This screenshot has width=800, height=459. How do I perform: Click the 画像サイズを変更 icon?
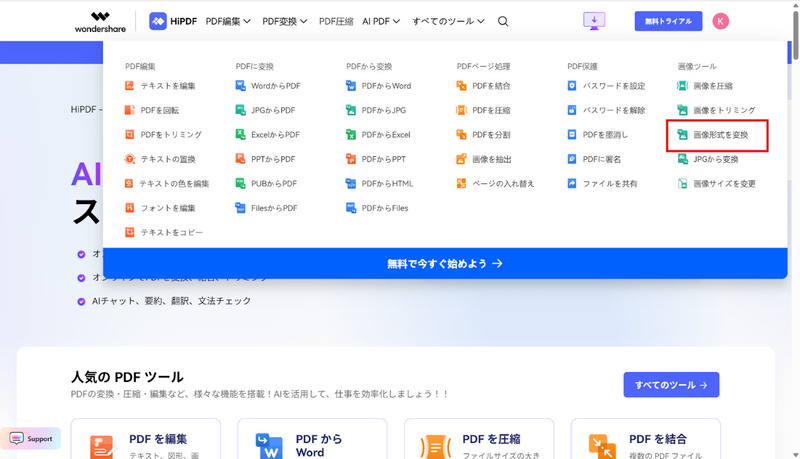click(x=683, y=184)
